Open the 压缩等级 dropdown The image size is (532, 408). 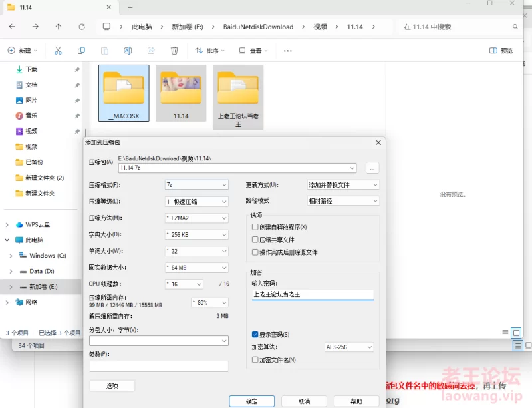point(196,202)
